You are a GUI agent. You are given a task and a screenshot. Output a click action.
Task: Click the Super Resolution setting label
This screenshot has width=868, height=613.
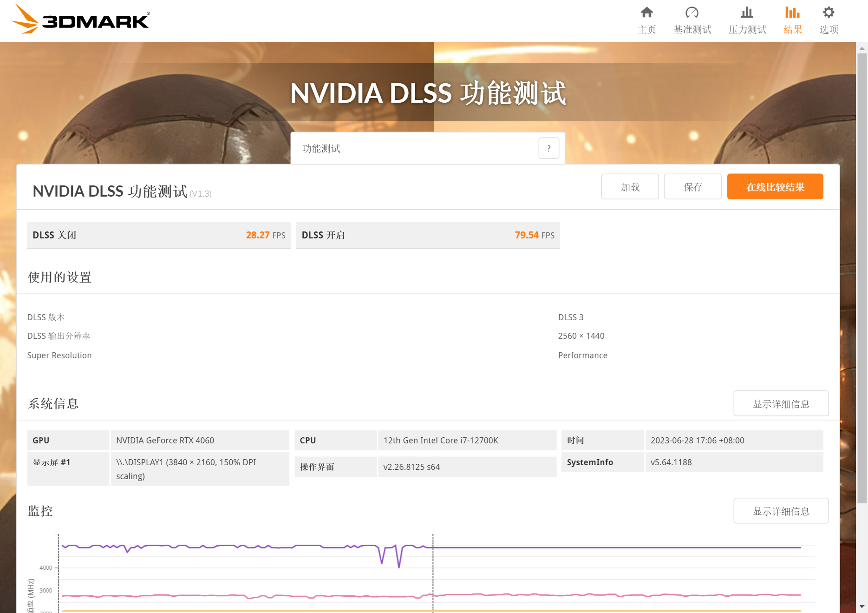(x=59, y=356)
